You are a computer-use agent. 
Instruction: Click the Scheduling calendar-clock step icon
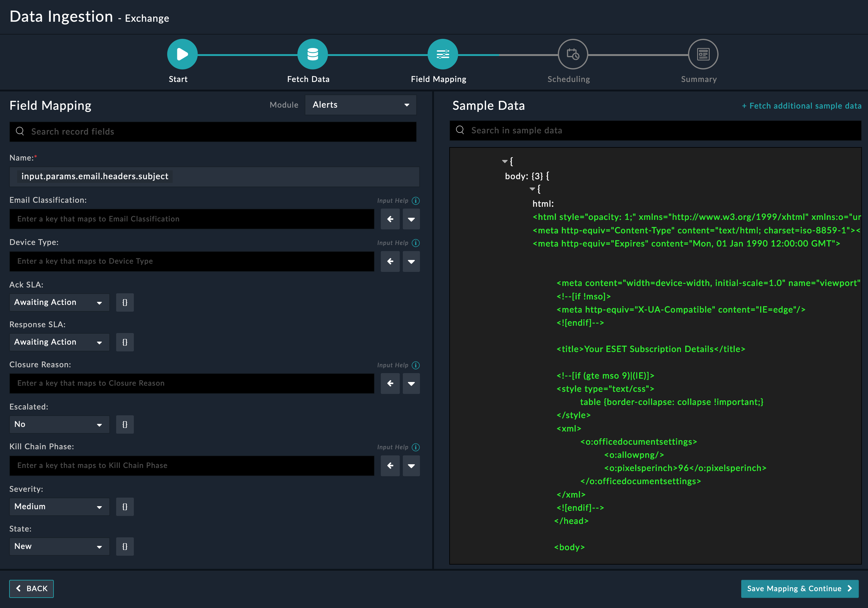[573, 54]
